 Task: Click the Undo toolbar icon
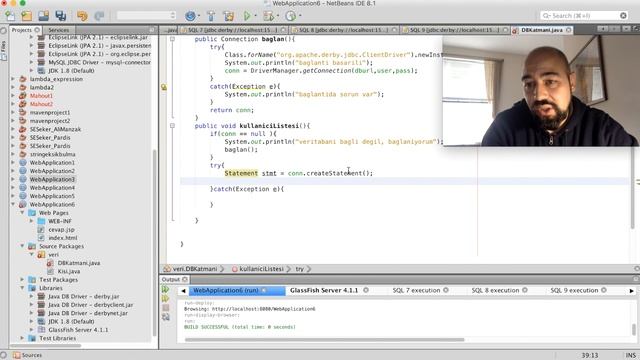[82, 16]
